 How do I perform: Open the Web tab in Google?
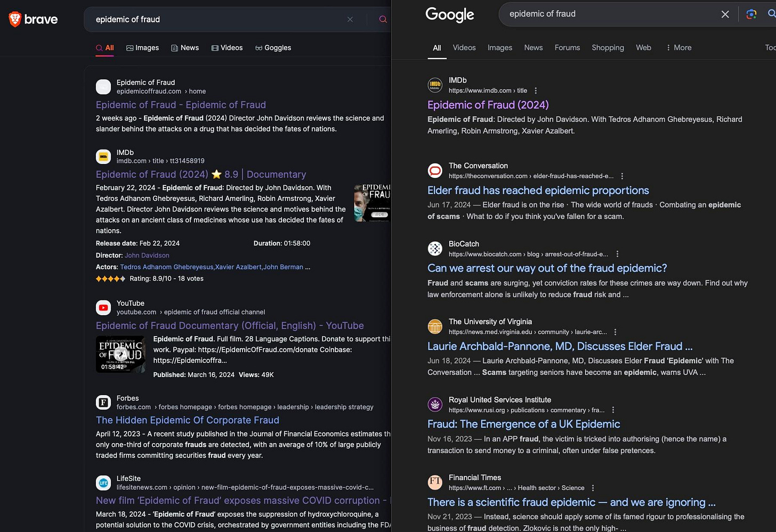tap(643, 48)
